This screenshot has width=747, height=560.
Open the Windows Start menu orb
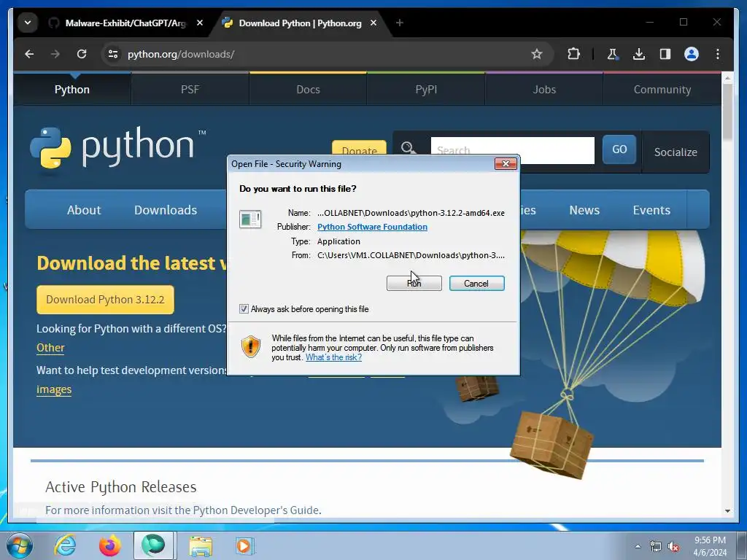pos(20,546)
